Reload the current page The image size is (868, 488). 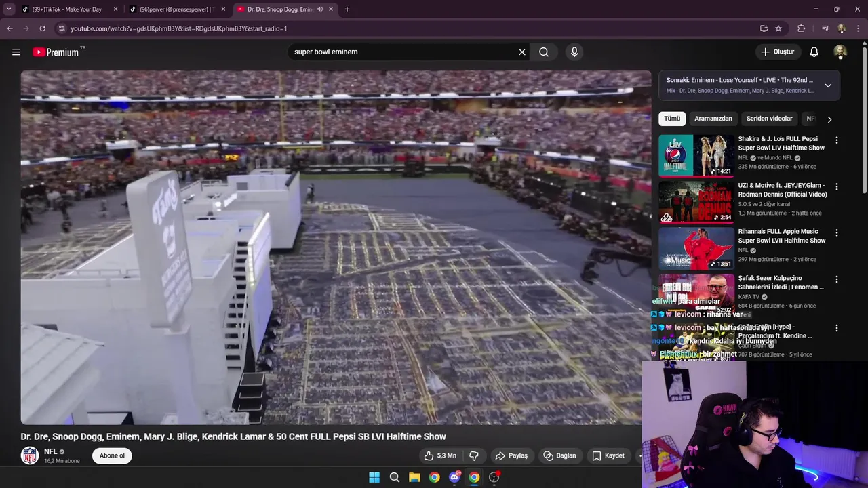pyautogui.click(x=42, y=28)
